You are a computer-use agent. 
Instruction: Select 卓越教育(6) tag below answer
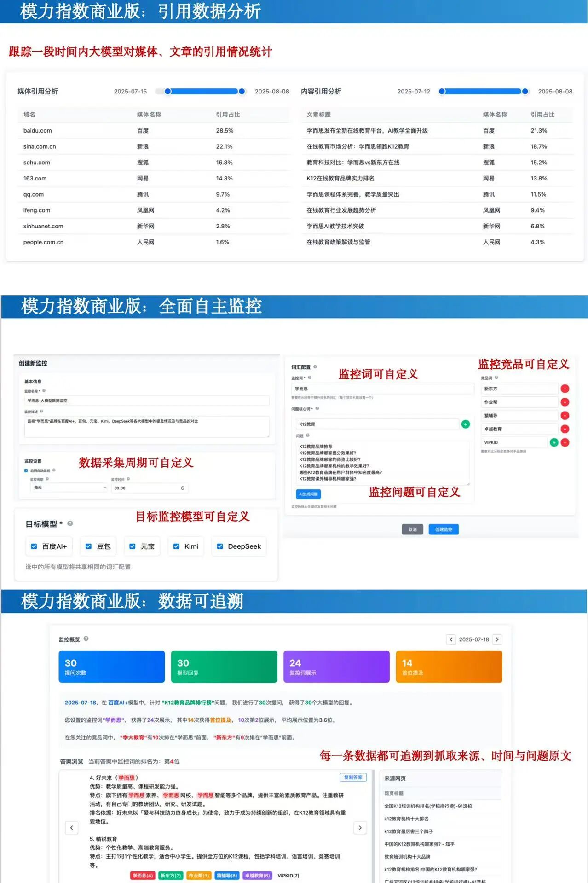(257, 876)
